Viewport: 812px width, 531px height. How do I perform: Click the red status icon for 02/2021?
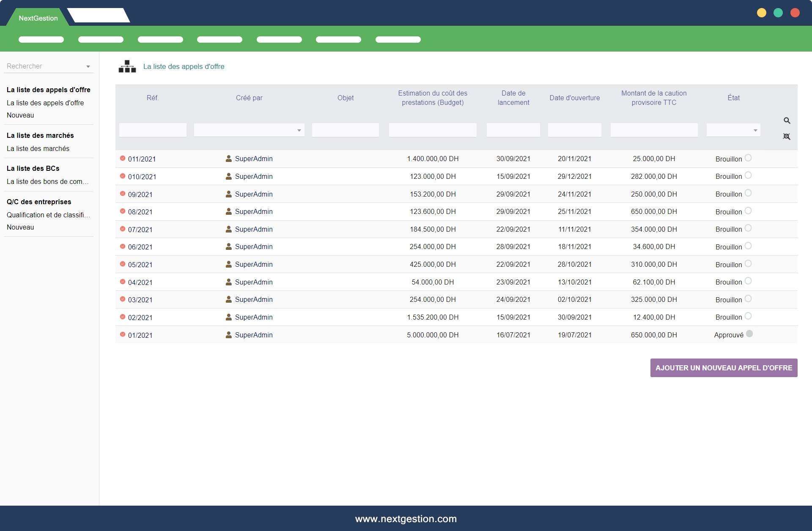(x=123, y=317)
